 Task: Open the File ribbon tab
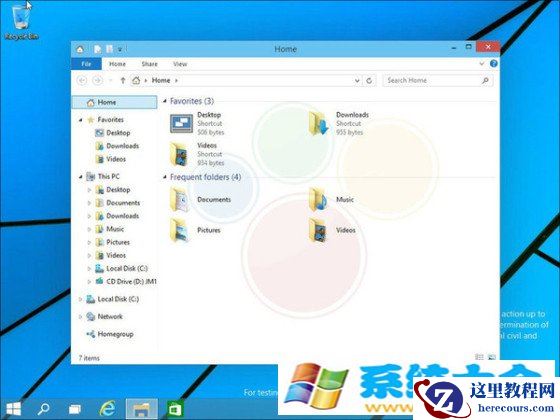[x=86, y=64]
